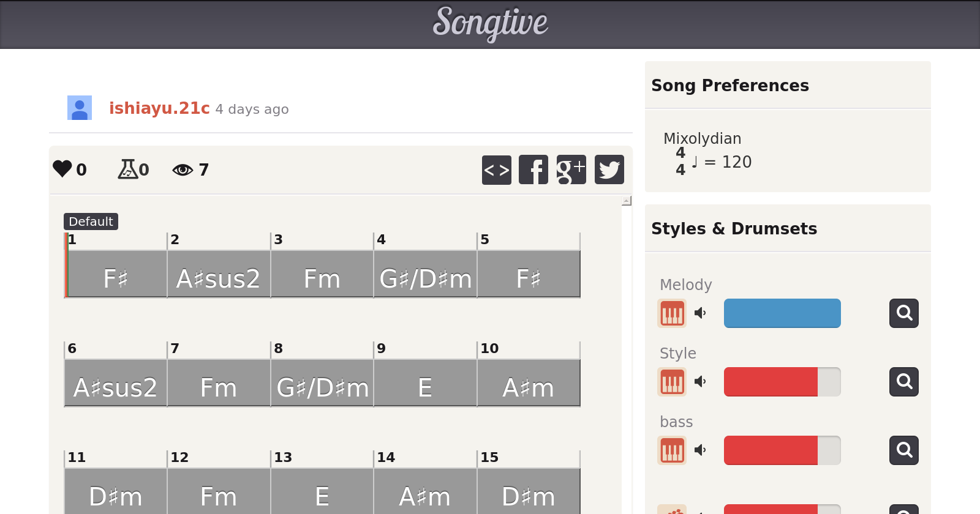This screenshot has height=514, width=980.
Task: Open the bass instrument piano icon
Action: click(672, 450)
